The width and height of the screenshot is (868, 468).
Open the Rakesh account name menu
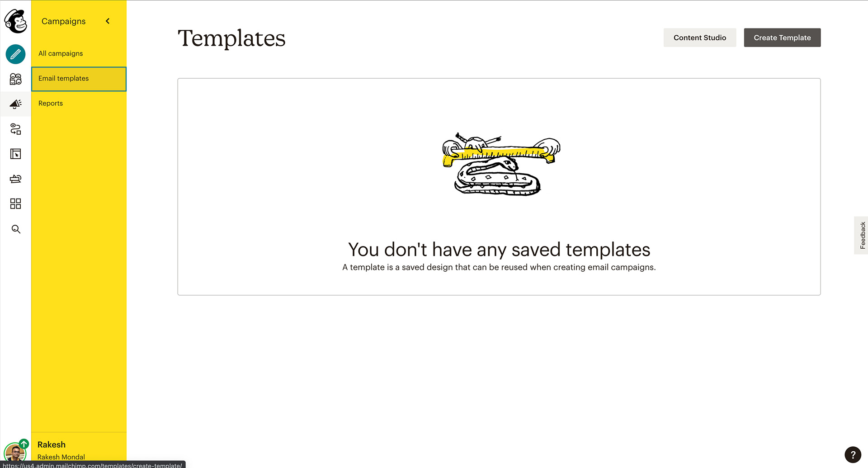pyautogui.click(x=52, y=445)
